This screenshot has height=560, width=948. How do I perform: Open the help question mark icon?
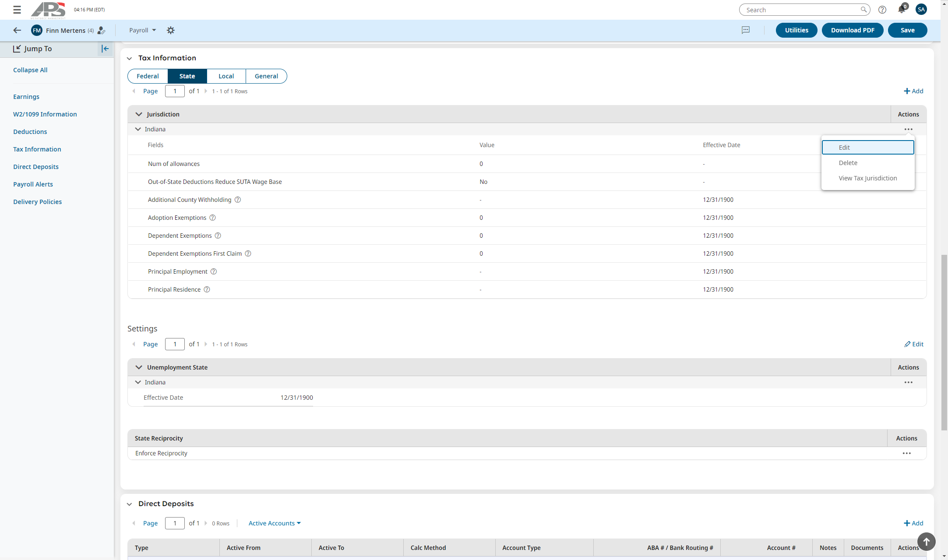(882, 10)
